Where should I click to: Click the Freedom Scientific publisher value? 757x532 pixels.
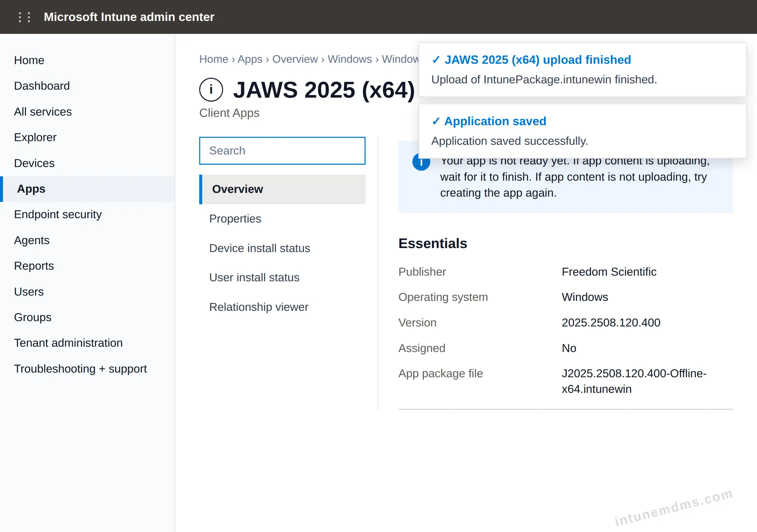point(609,272)
